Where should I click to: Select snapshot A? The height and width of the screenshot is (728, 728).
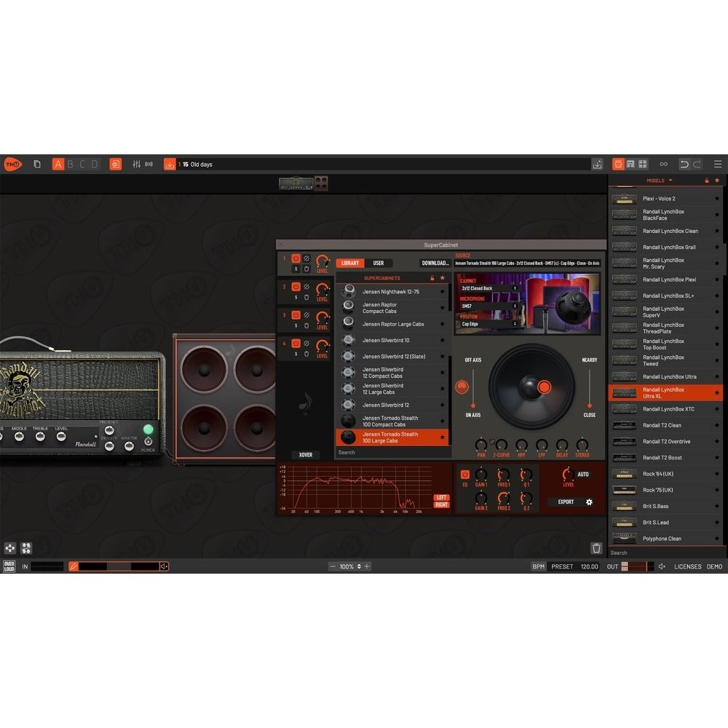pos(58,164)
